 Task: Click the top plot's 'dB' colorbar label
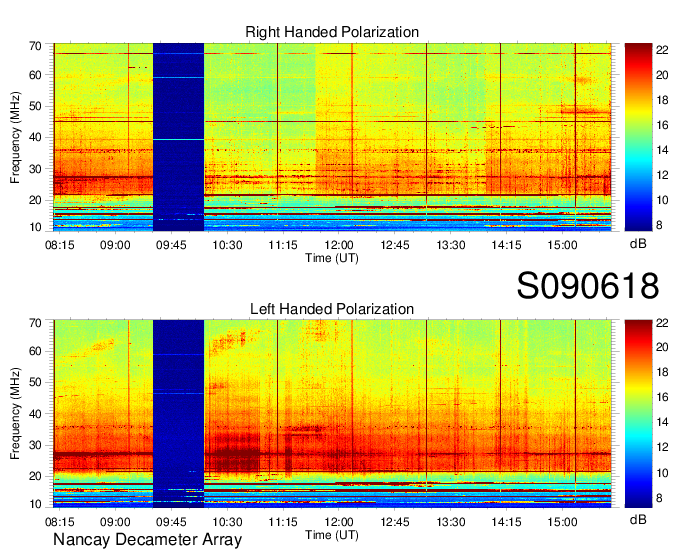pos(638,243)
